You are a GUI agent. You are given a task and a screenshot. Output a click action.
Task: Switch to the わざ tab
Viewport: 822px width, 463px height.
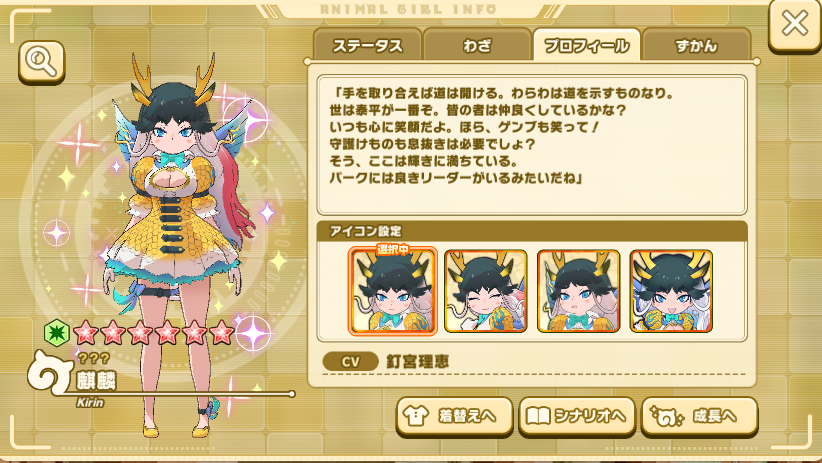click(x=477, y=46)
